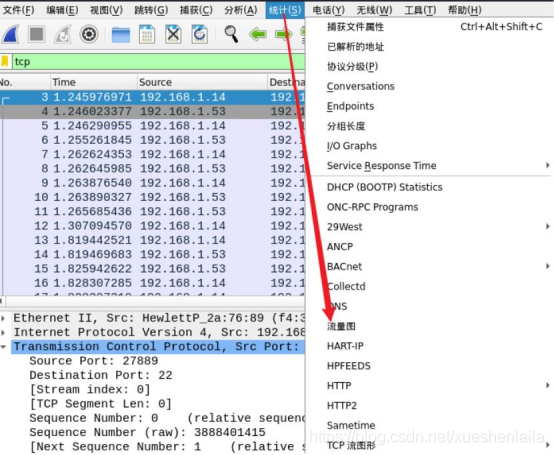Select Sequence Number (raw) field
The width and height of the screenshot is (554, 455).
[x=147, y=432]
